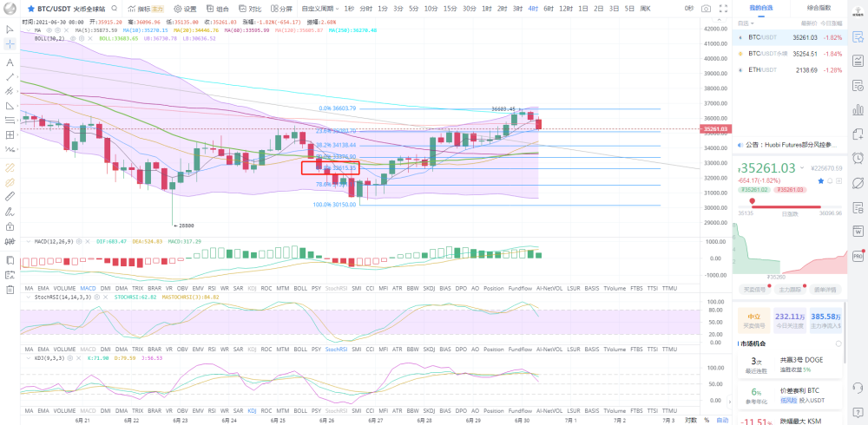This screenshot has height=425, width=868.
Task: Switch chart to 1日 timeframe
Action: tap(583, 9)
